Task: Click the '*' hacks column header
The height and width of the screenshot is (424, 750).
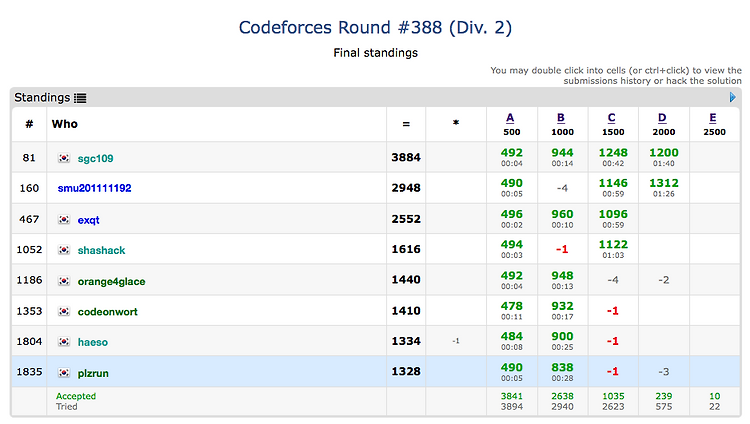Action: click(456, 123)
